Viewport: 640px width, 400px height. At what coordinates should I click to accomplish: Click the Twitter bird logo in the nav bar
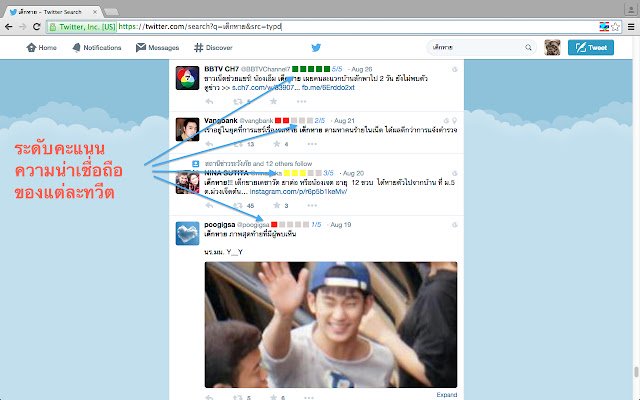tap(316, 48)
